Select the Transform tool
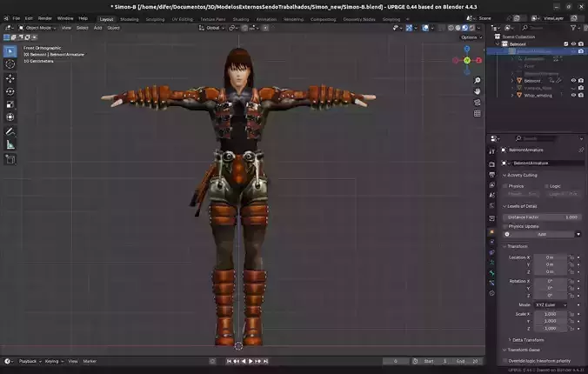Image resolution: width=588 pixels, height=374 pixels. [10, 117]
